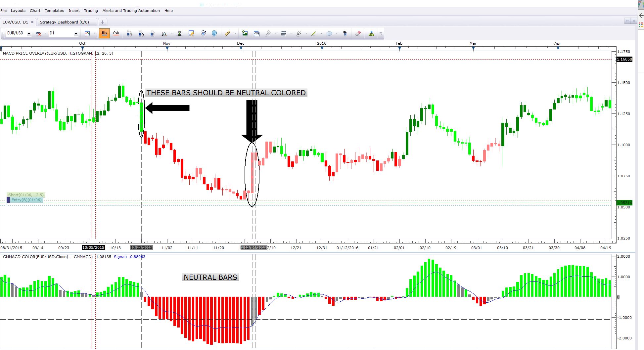
Task: Select the Fibonacci levels tool
Action: tap(283, 33)
